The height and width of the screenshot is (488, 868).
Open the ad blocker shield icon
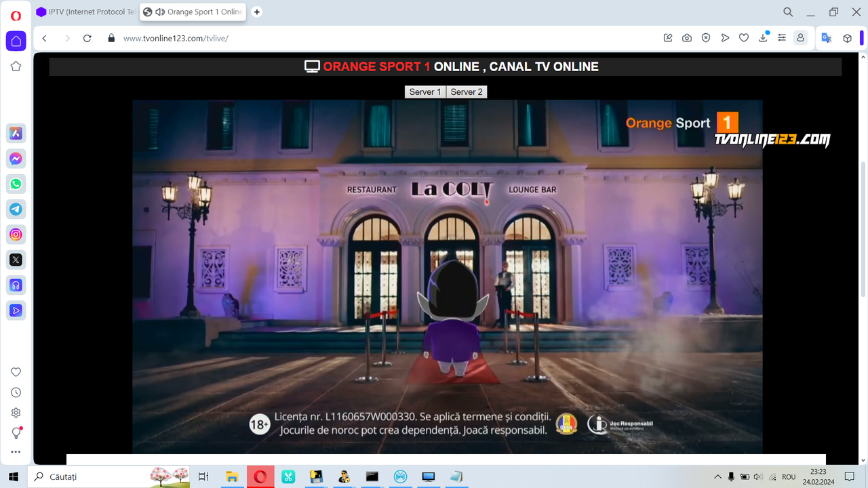(x=706, y=38)
